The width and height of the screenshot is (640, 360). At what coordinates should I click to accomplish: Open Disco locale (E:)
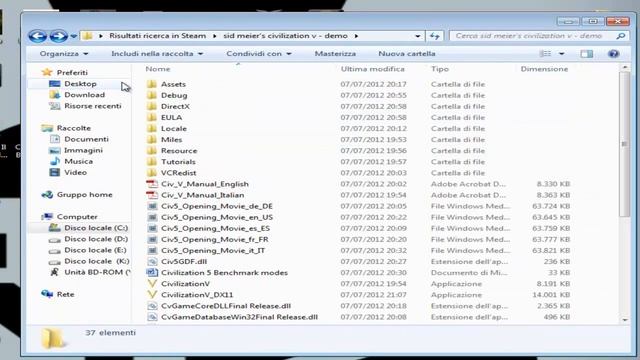tap(95, 250)
